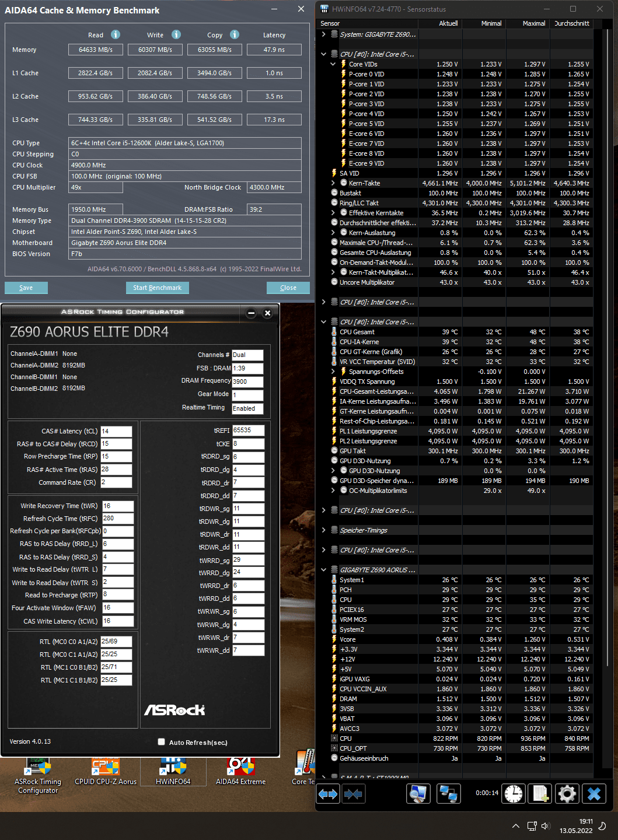Collapse the Core VIDs group
This screenshot has height=840, width=618.
[x=333, y=64]
